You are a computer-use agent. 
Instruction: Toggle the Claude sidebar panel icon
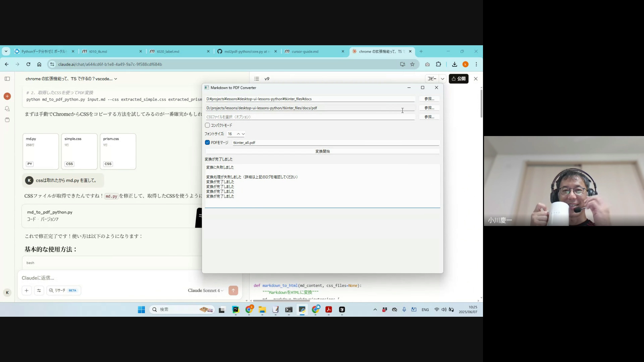click(7, 79)
